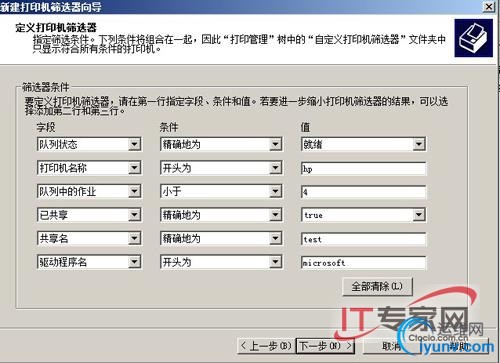
Task: Open the 共享名 field dropdown
Action: tap(134, 238)
